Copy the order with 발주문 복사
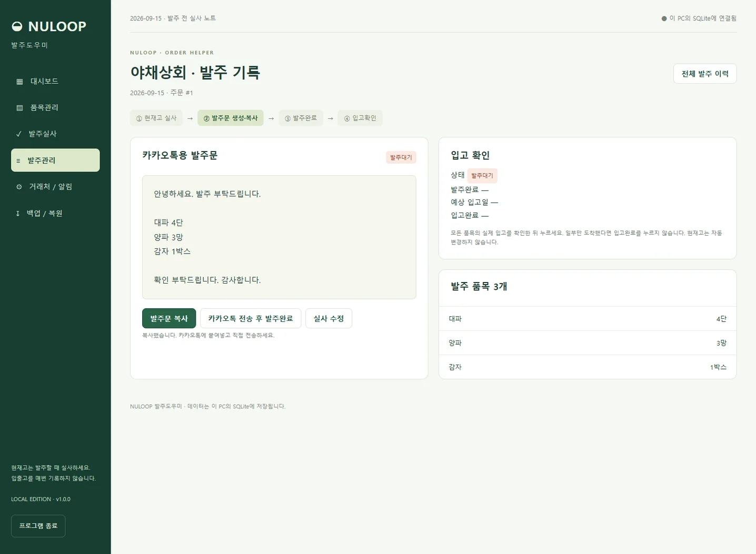The width and height of the screenshot is (756, 554). point(169,318)
